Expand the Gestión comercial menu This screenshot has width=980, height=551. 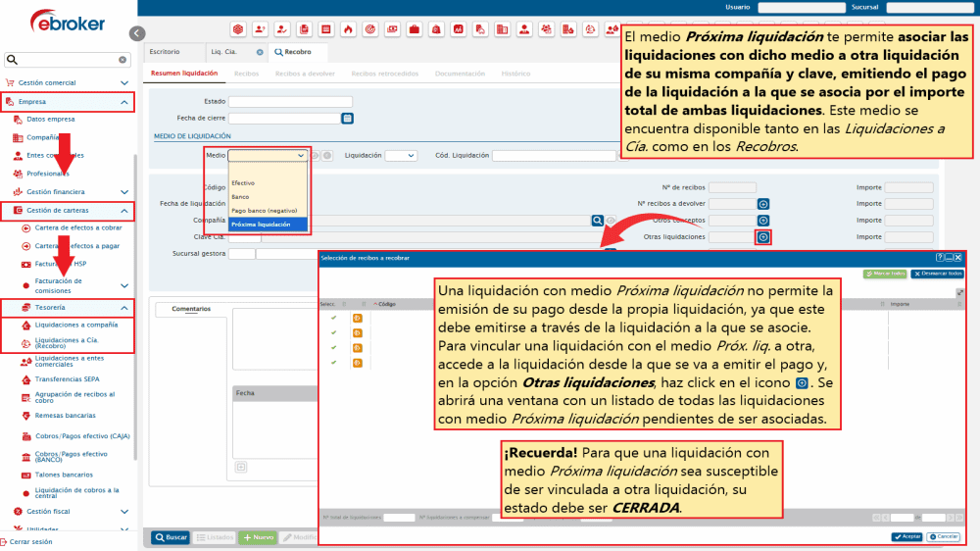[x=124, y=82]
